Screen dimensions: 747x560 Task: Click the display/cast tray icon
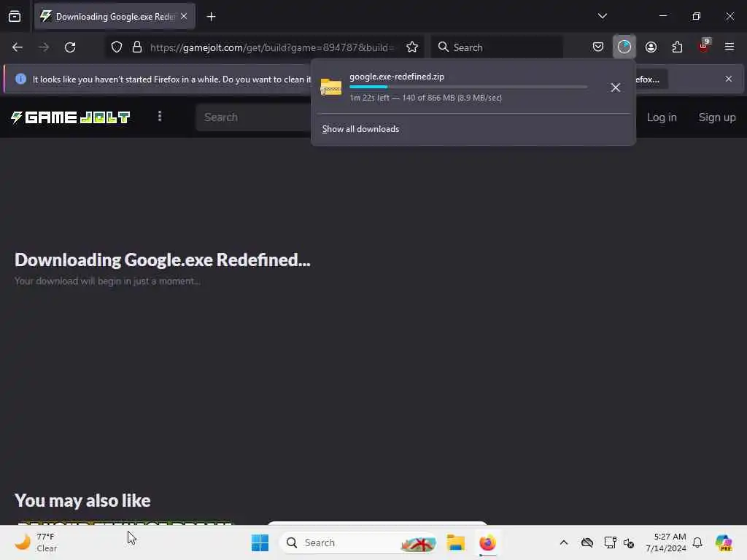pos(610,542)
